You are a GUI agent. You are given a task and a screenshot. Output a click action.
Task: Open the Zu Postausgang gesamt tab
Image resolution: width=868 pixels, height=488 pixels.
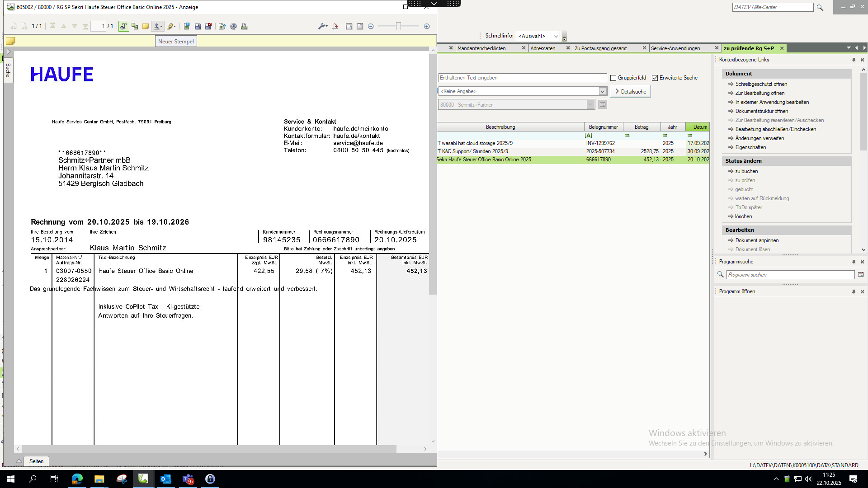click(x=601, y=48)
